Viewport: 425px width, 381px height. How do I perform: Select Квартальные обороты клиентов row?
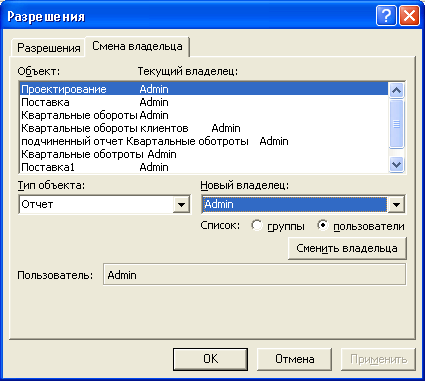tap(204, 128)
